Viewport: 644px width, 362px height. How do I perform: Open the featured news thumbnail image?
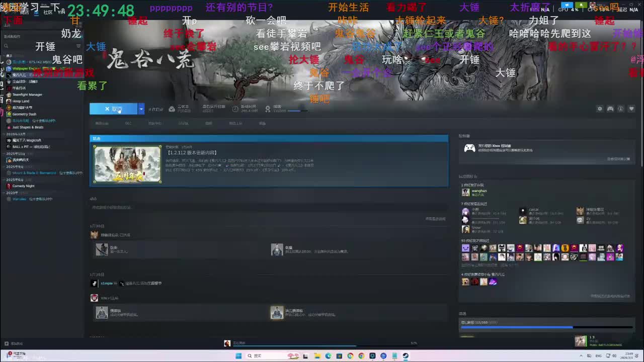128,164
